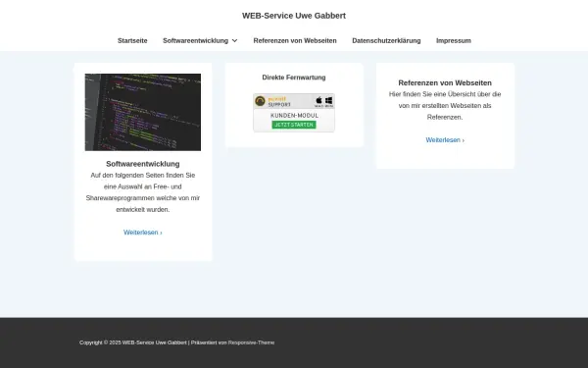Image resolution: width=588 pixels, height=368 pixels.
Task: Go to the Startseite menu item
Action: 132,40
